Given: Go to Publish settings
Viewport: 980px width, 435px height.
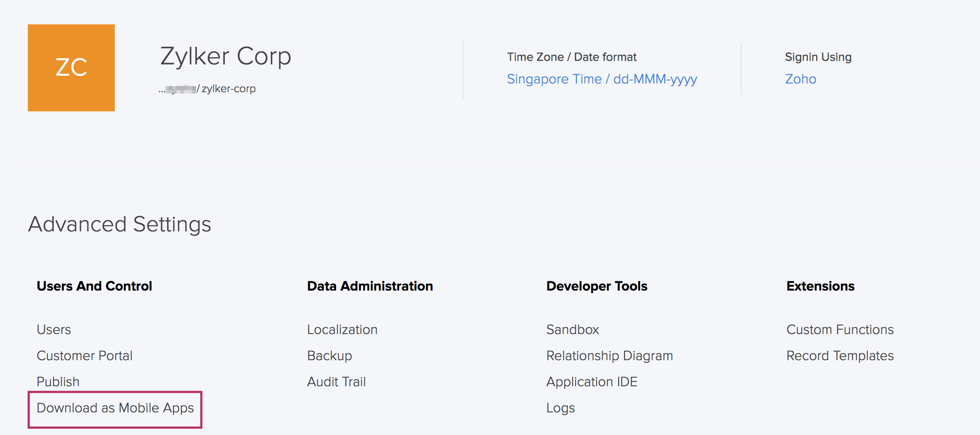Looking at the screenshot, I should pyautogui.click(x=58, y=381).
